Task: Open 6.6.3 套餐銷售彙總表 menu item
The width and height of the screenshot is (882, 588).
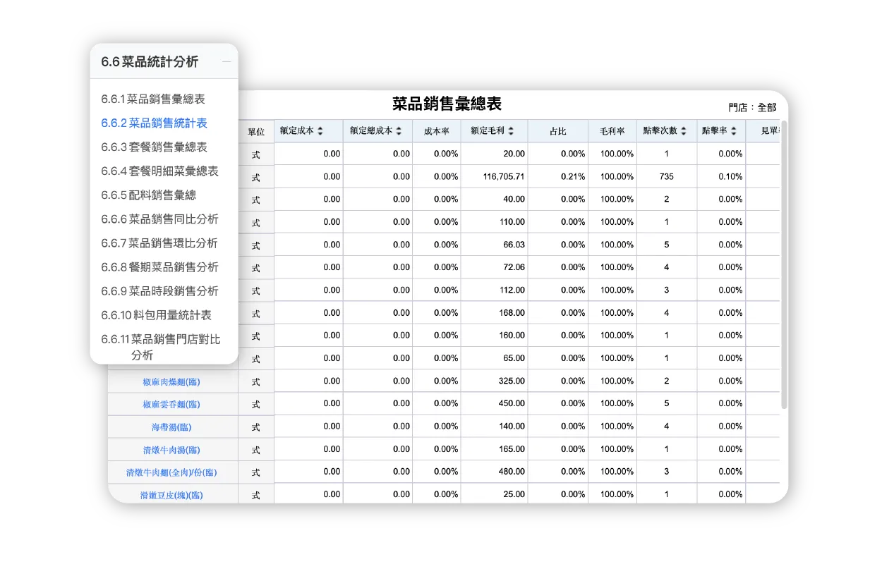Action: (154, 147)
